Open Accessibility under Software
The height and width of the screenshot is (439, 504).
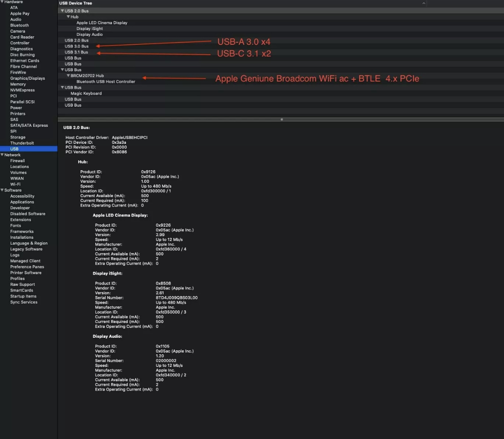22,196
